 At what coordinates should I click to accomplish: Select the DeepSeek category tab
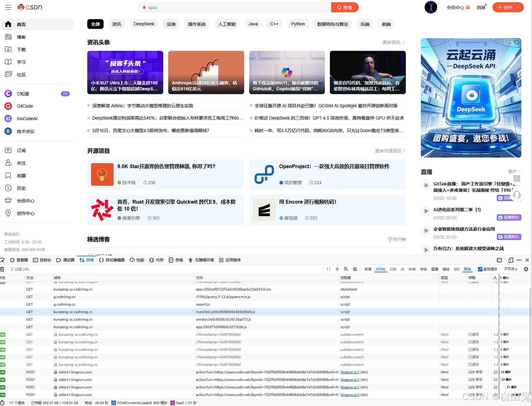pyautogui.click(x=144, y=24)
